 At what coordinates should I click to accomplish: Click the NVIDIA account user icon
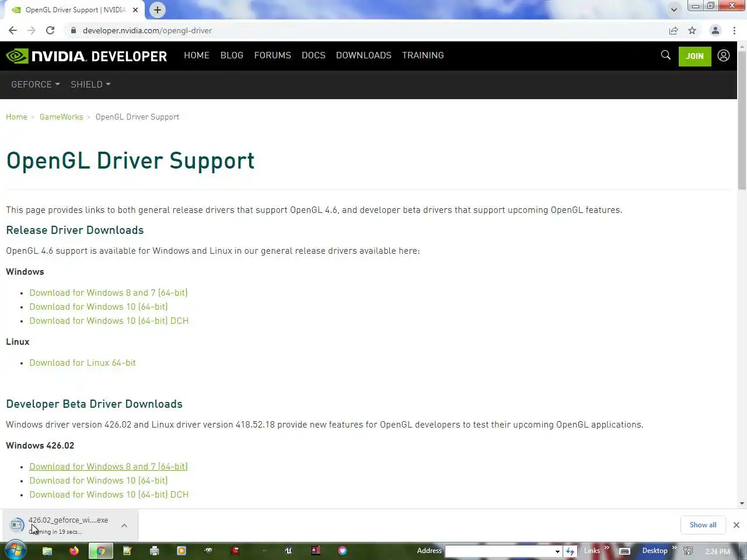pyautogui.click(x=724, y=55)
